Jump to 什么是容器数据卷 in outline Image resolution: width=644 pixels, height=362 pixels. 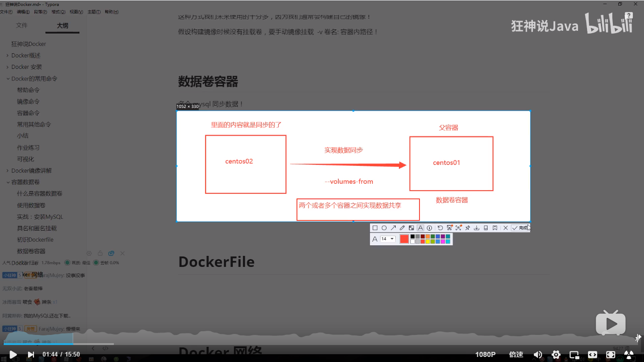click(x=39, y=193)
